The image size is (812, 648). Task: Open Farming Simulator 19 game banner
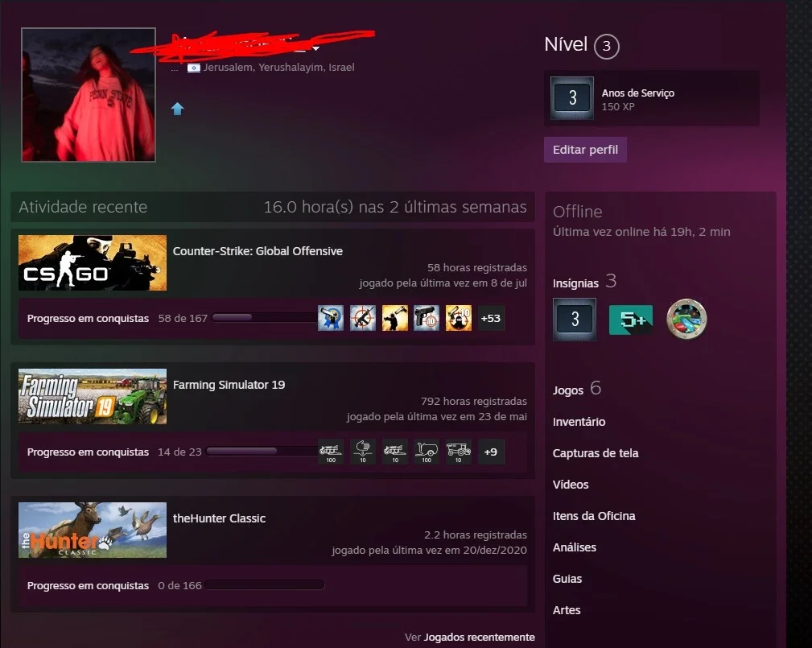pyautogui.click(x=93, y=396)
